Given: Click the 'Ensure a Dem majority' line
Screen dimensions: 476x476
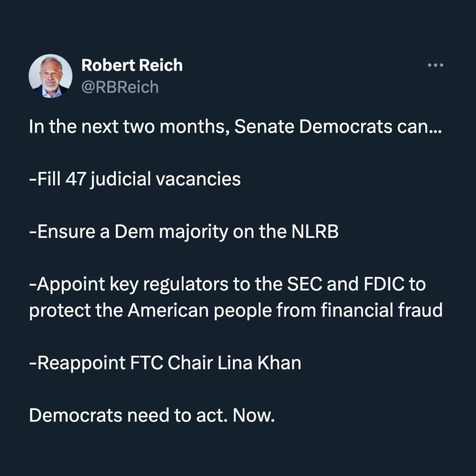Looking at the screenshot, I should (184, 232).
